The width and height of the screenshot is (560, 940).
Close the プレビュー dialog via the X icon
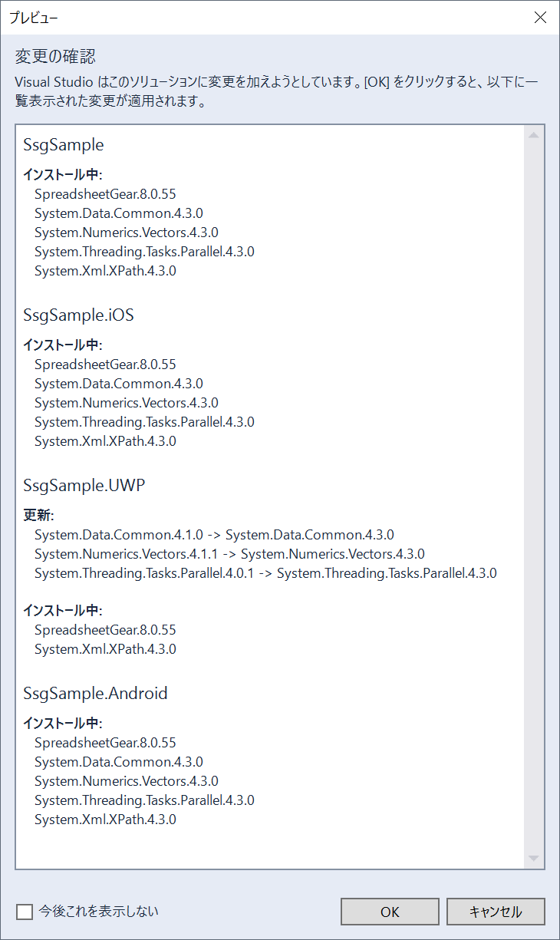point(540,18)
